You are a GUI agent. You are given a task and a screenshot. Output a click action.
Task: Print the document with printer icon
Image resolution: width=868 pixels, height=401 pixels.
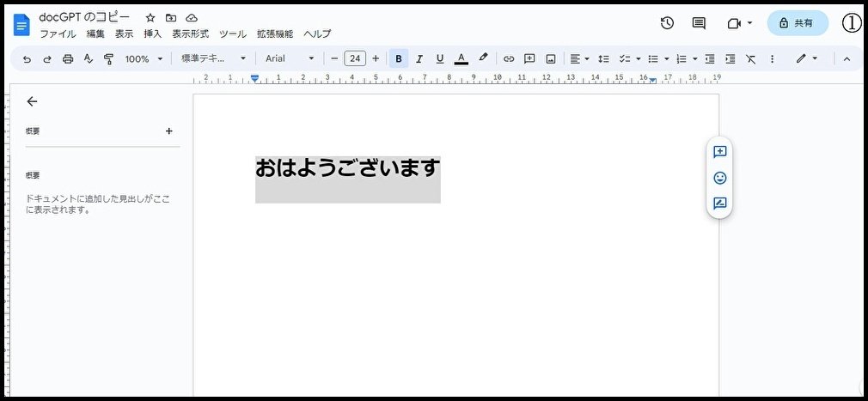click(68, 58)
